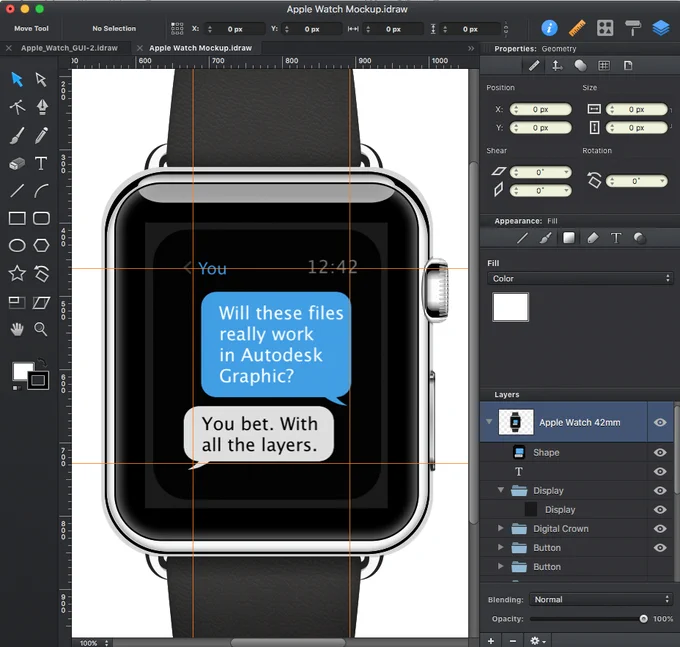Open the Blending mode Normal dropdown
680x647 pixels.
coord(601,599)
